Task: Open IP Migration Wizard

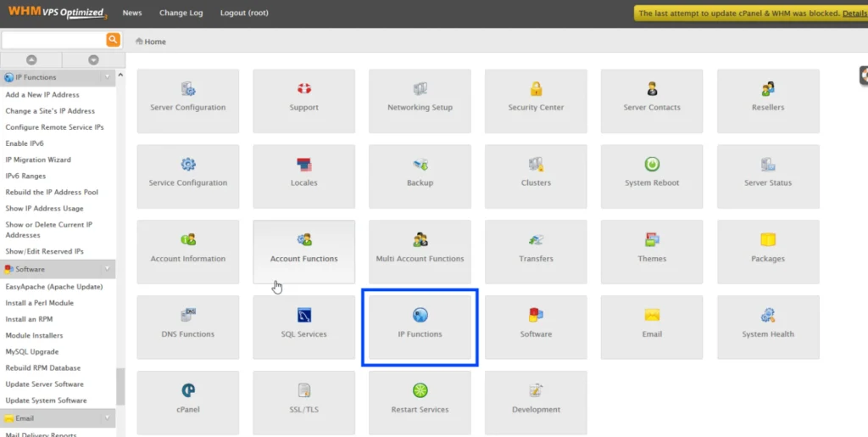Action: point(38,160)
